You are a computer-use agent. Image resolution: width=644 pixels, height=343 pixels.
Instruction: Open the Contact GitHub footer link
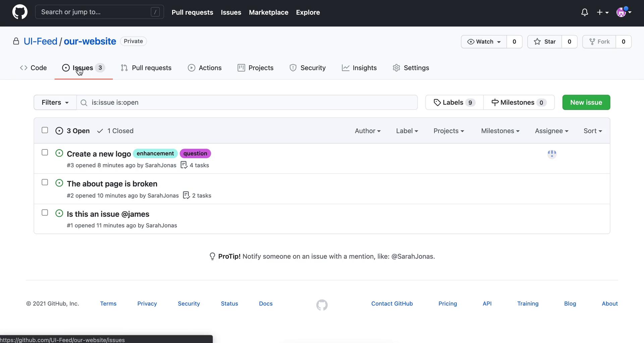point(392,303)
